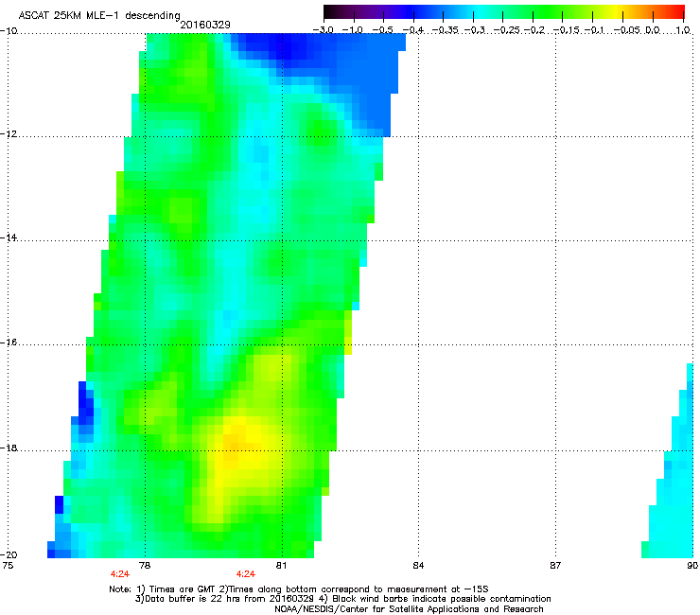Click the note line 'Data buffer is 22 hrs'
700x615 pixels.
click(342, 599)
